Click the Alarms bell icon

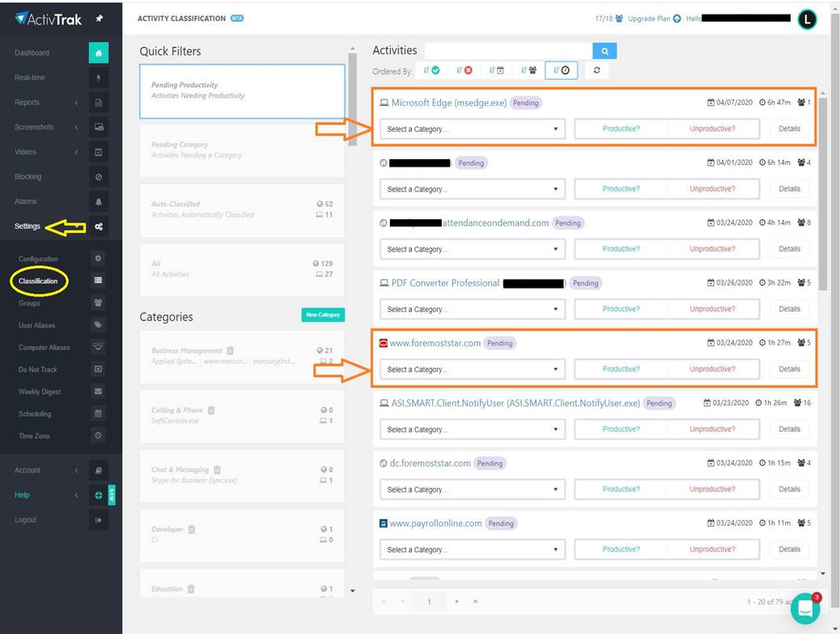(x=99, y=202)
